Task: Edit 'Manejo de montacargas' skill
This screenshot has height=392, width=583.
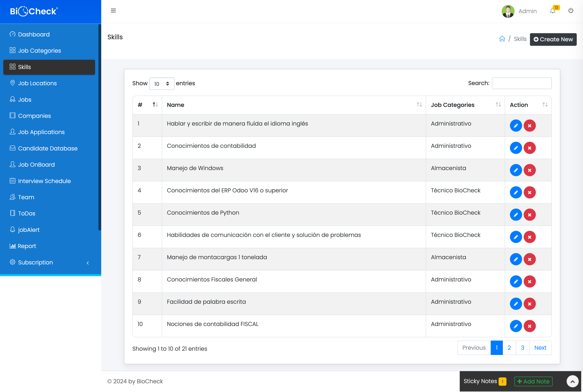Action: tap(516, 259)
